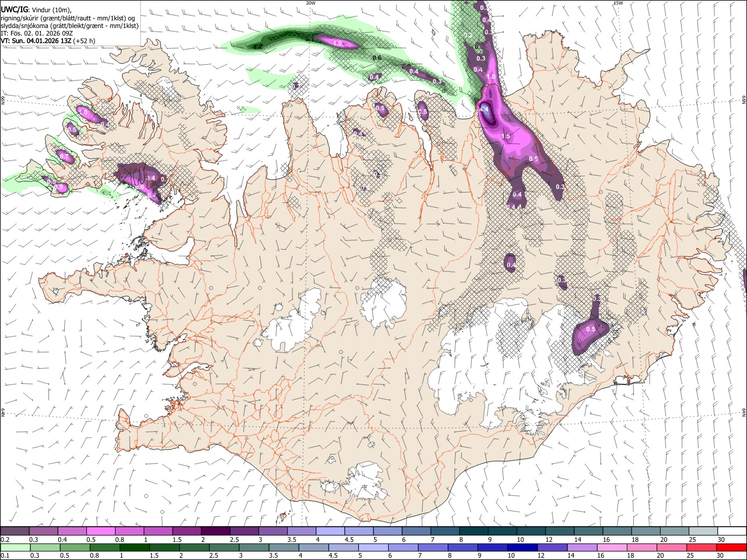This screenshot has height=560, width=747.
Task: Pick the top-row legend swatch labeled 3.5
Action: click(301, 531)
